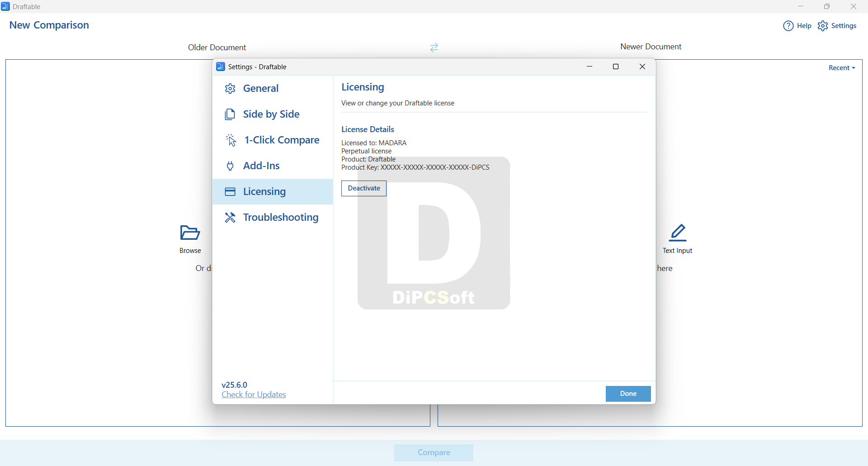
Task: Click the 1-Click Compare cursor icon
Action: 231,140
